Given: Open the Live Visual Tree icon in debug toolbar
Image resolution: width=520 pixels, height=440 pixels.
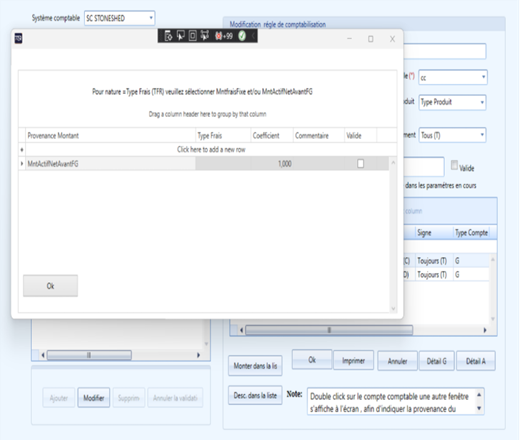Looking at the screenshot, I should click(x=169, y=36).
